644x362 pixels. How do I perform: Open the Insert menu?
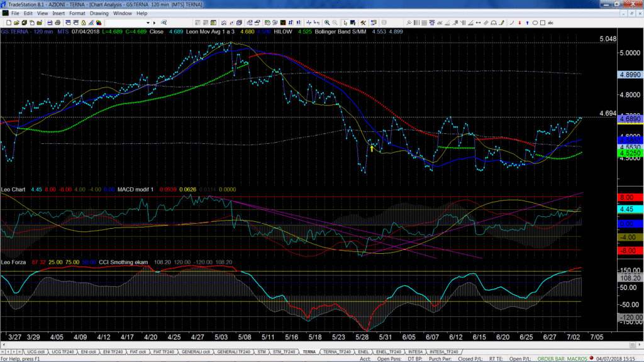[x=58, y=14]
